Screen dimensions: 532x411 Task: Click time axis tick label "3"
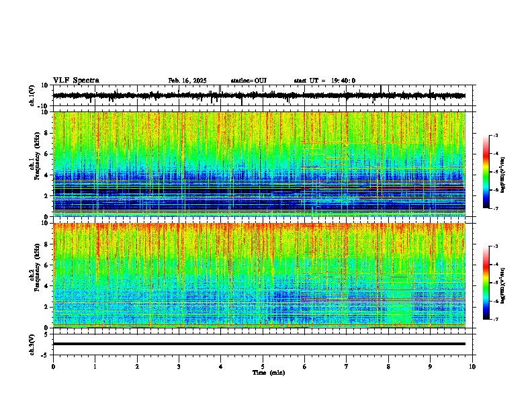[179, 367]
